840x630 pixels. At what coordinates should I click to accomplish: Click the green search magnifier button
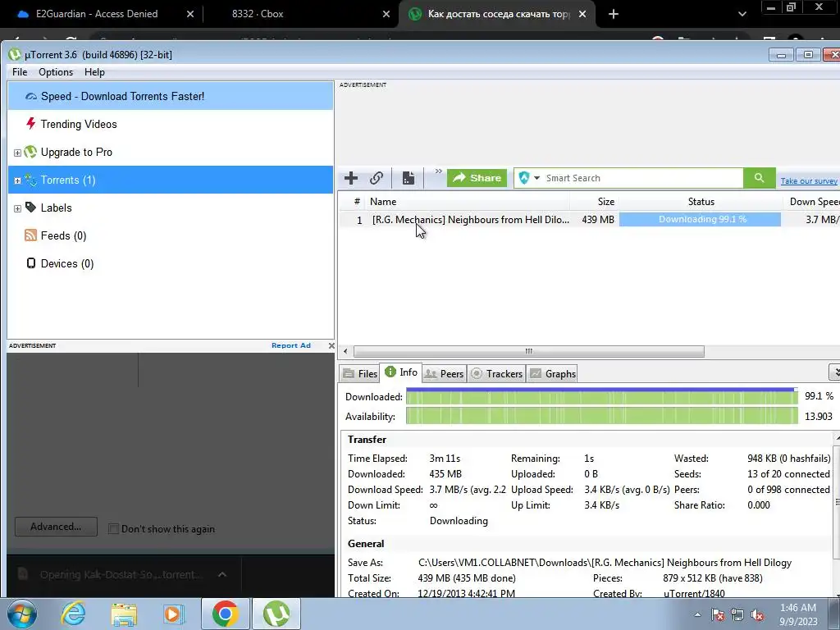click(759, 178)
